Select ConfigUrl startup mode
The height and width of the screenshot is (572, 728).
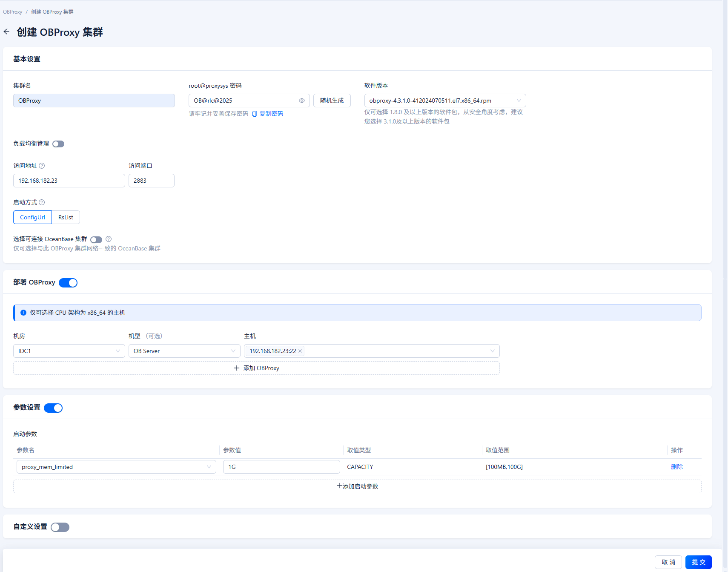pyautogui.click(x=32, y=217)
